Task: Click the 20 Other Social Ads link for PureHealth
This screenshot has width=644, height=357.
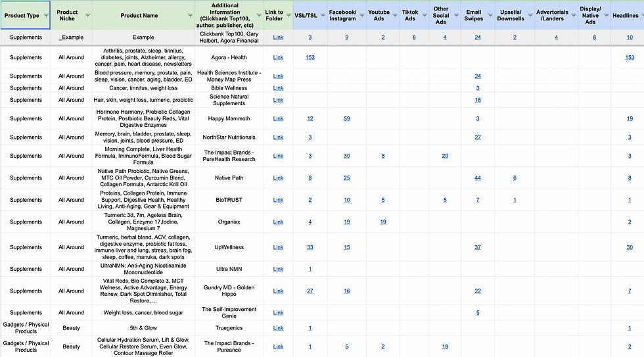Action: pos(445,156)
